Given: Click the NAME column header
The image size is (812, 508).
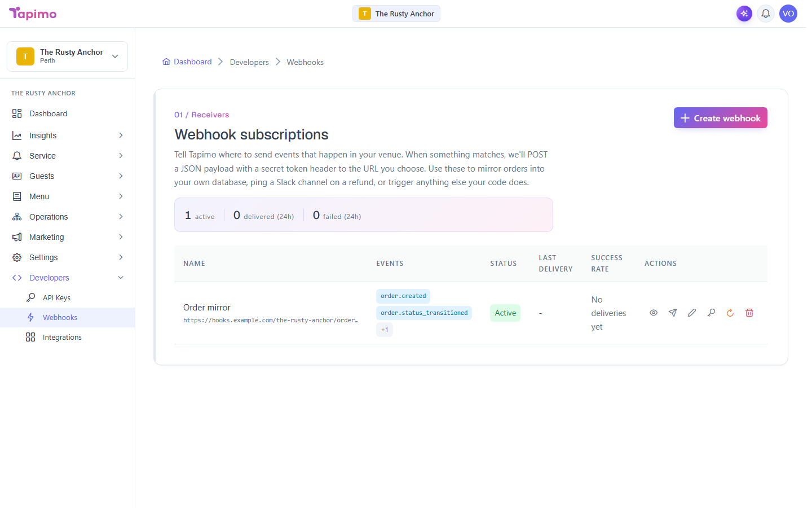Looking at the screenshot, I should click(194, 264).
